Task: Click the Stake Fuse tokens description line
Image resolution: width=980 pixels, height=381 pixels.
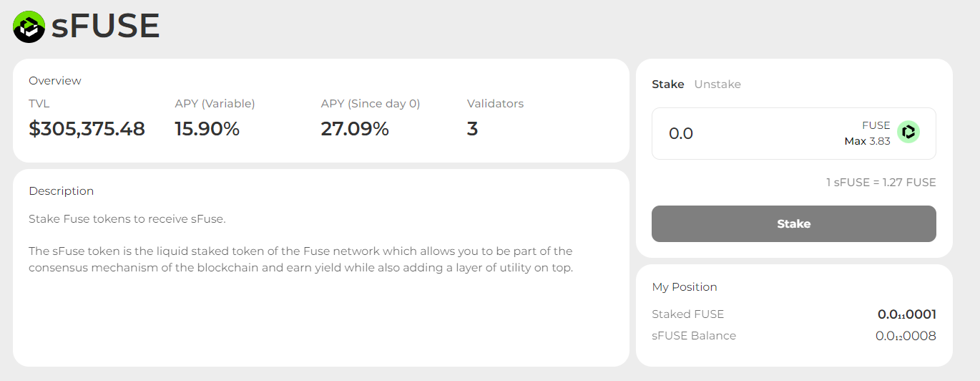Action: click(127, 219)
